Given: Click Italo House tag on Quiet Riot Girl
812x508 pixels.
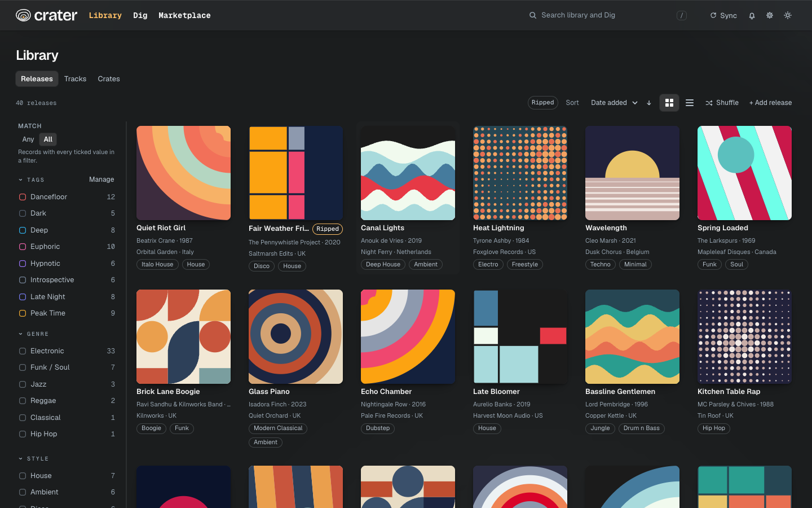Looking at the screenshot, I should (157, 265).
